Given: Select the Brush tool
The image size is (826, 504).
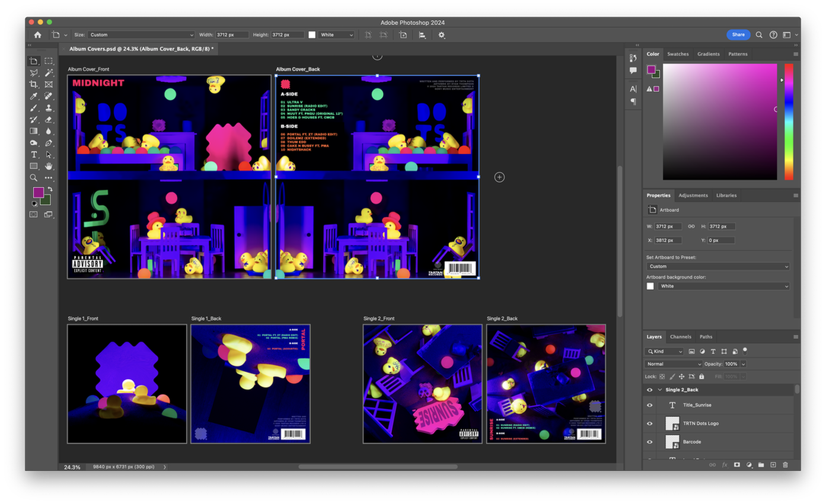Looking at the screenshot, I should tap(34, 108).
